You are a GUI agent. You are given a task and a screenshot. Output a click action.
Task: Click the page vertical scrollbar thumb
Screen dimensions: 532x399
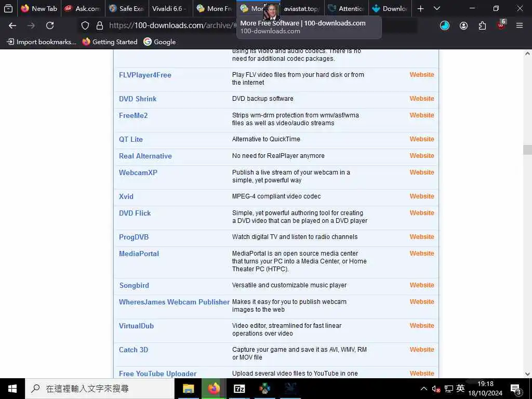pyautogui.click(x=527, y=149)
